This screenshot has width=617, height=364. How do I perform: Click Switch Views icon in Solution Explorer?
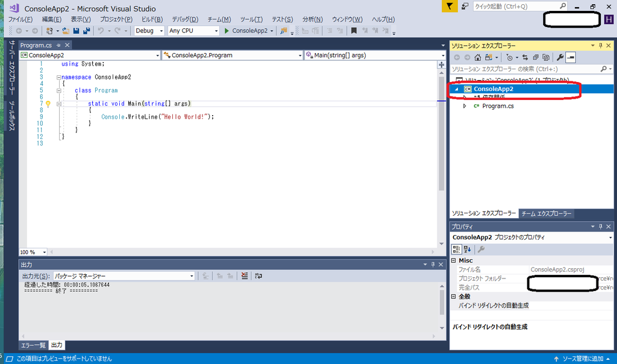tap(488, 57)
